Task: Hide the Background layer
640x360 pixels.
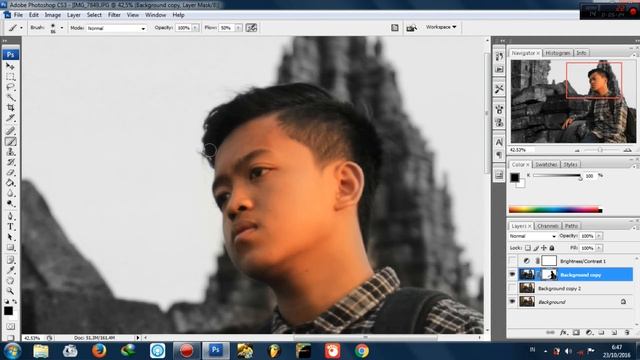Action: 512,302
